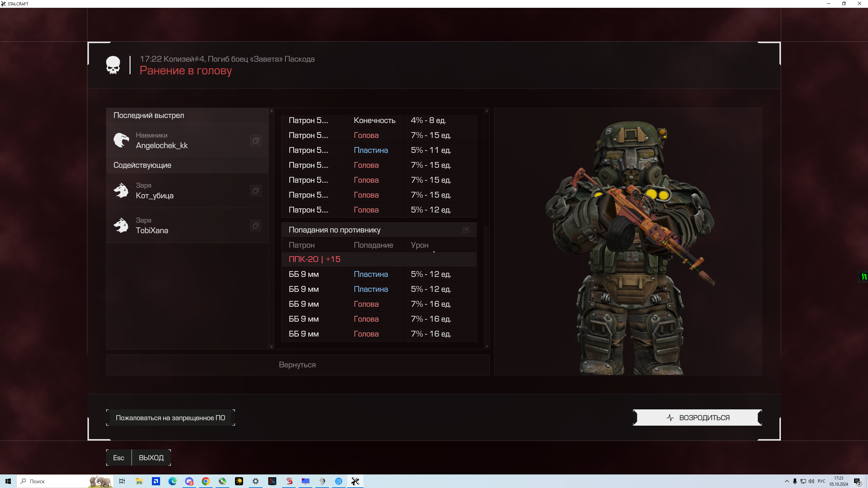Click the microphone tray icon

tap(795, 481)
